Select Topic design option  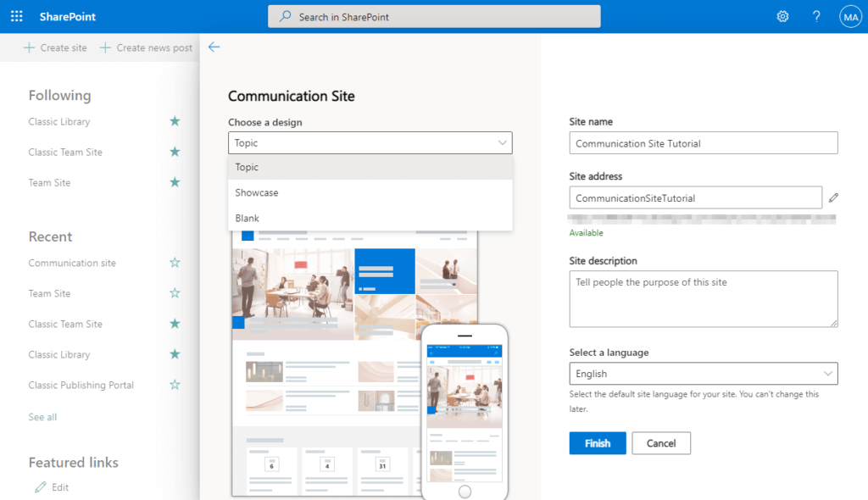(370, 167)
